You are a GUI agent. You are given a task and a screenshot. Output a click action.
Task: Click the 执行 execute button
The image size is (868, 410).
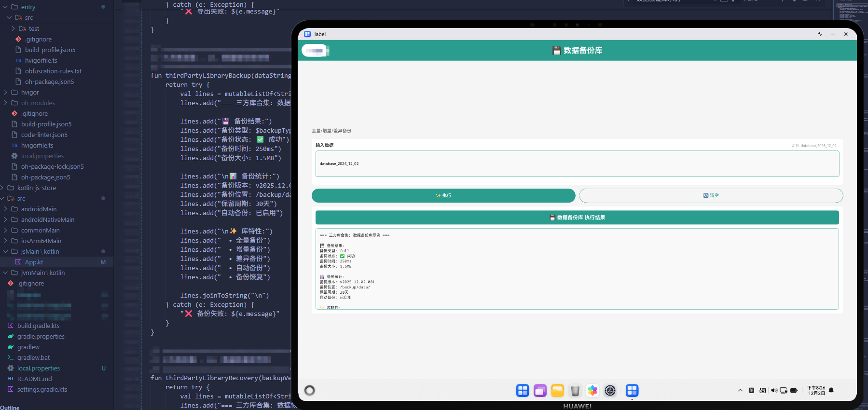(443, 195)
